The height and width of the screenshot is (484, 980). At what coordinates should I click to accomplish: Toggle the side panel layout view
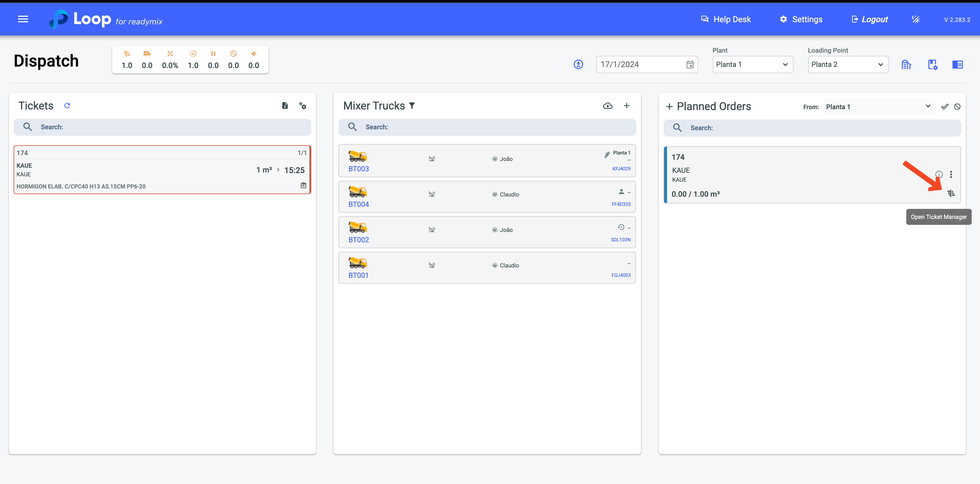[957, 64]
